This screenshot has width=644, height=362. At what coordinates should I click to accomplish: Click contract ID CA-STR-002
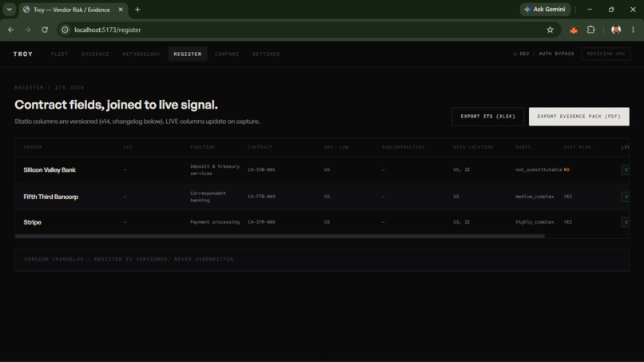[x=261, y=222]
